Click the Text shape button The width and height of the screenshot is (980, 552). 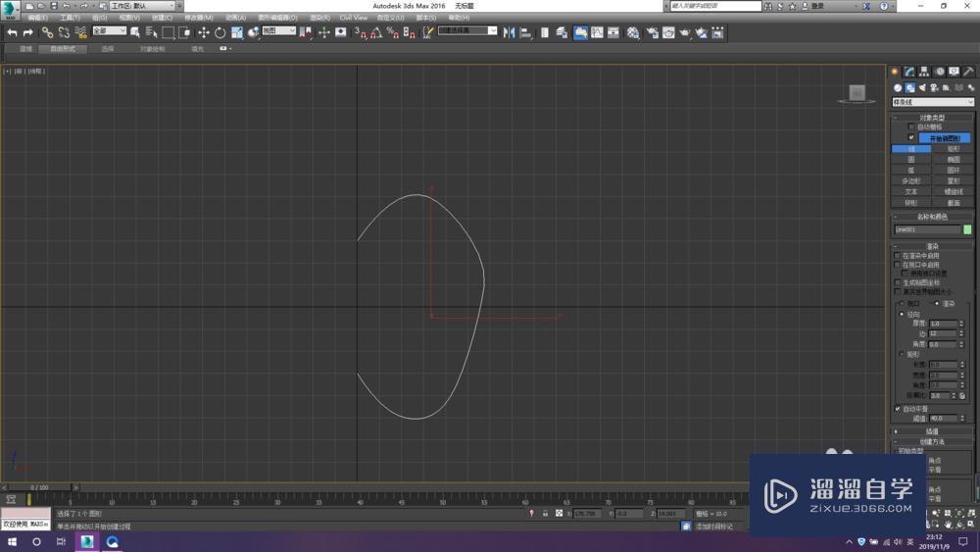(911, 192)
